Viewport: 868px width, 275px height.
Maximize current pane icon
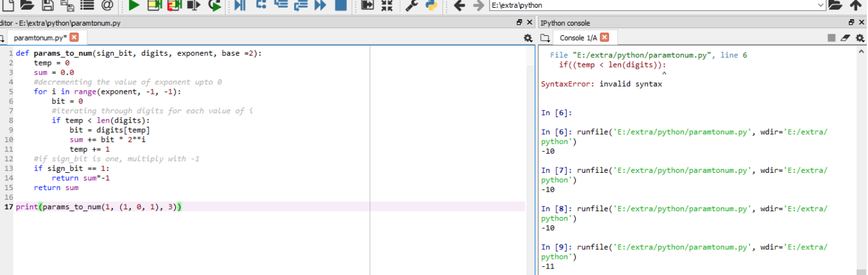368,5
